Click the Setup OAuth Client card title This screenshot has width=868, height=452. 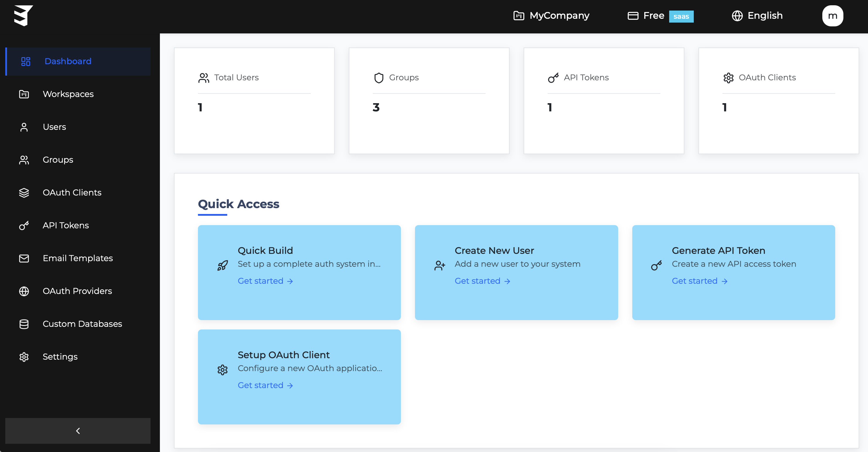click(x=283, y=355)
